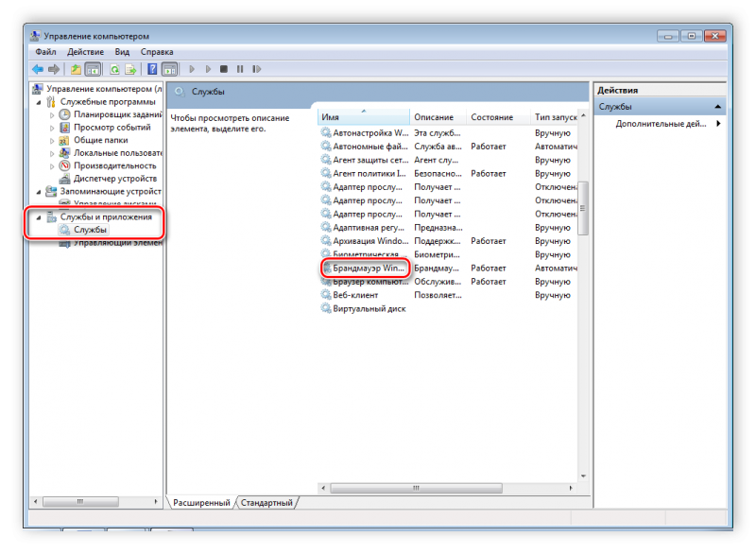Click the Export list toolbar icon
Image resolution: width=756 pixels, height=554 pixels.
pos(130,69)
